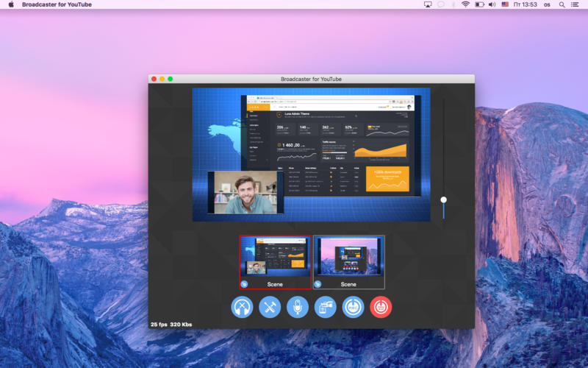Click edit icon on first Scene
Viewport: 588px width, 368px height.
pos(244,283)
